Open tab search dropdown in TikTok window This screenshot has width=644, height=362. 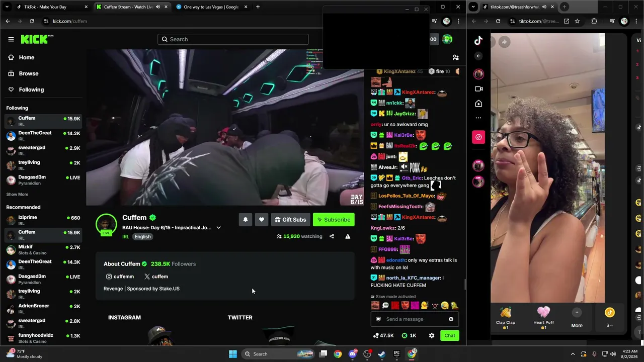(473, 7)
